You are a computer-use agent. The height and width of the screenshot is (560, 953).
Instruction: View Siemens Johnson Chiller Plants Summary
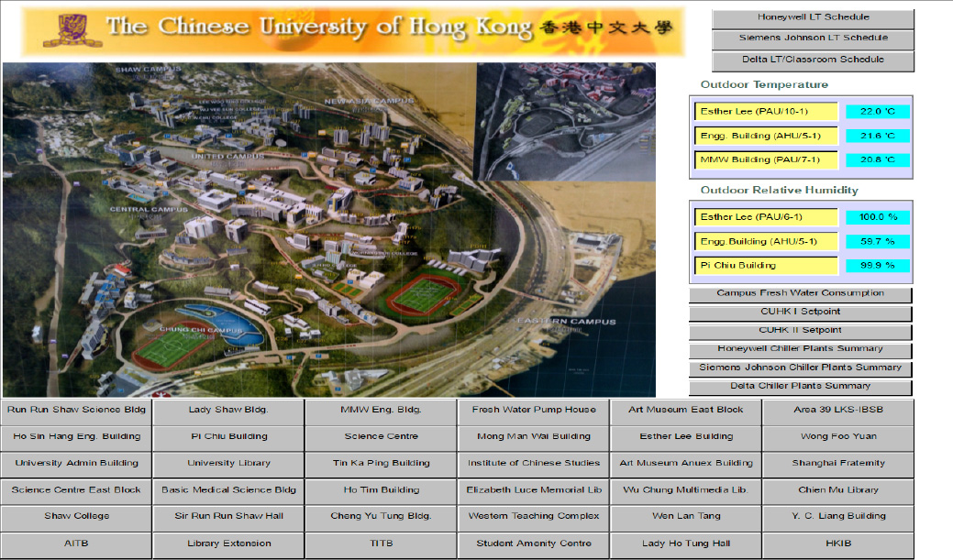click(x=801, y=368)
